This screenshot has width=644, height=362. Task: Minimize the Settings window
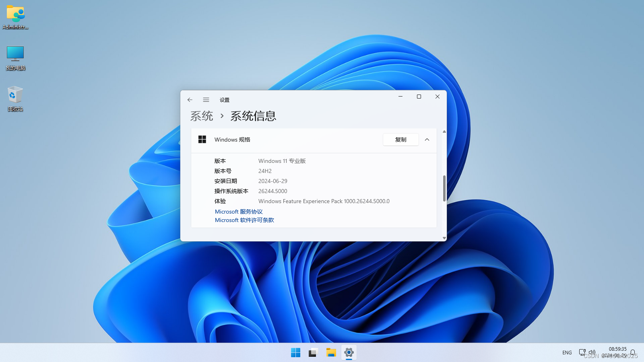tap(400, 97)
